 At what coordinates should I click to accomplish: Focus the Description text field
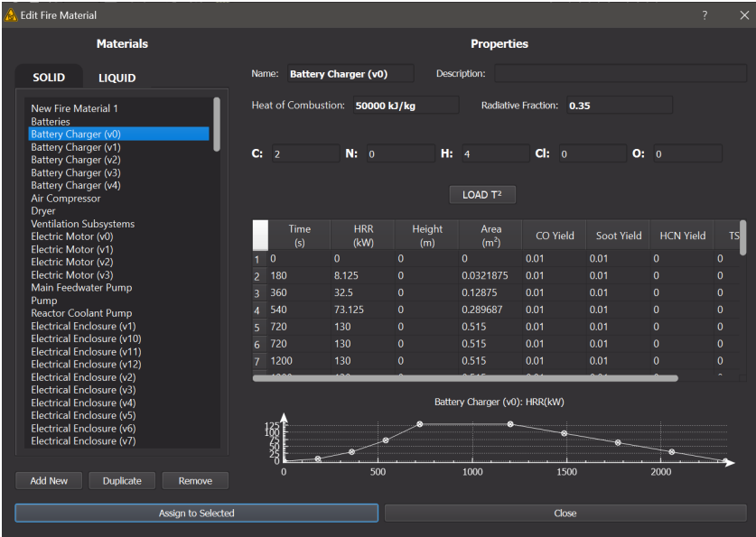[x=620, y=74]
